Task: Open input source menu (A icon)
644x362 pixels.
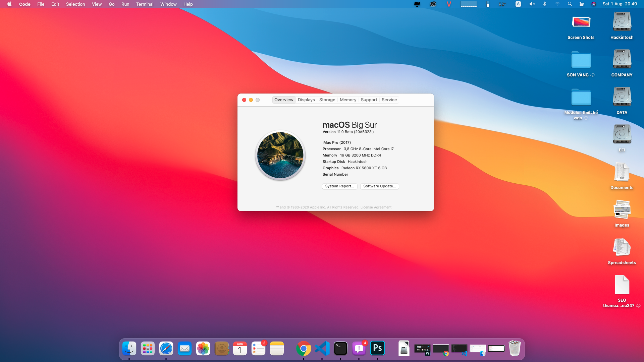Action: [518, 4]
